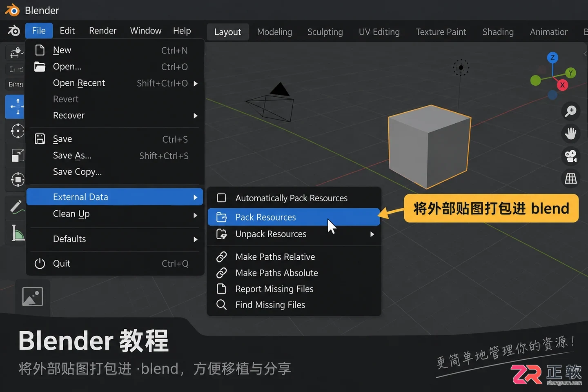
Task: Click the Z axis on navigation gizmo
Action: (x=552, y=58)
